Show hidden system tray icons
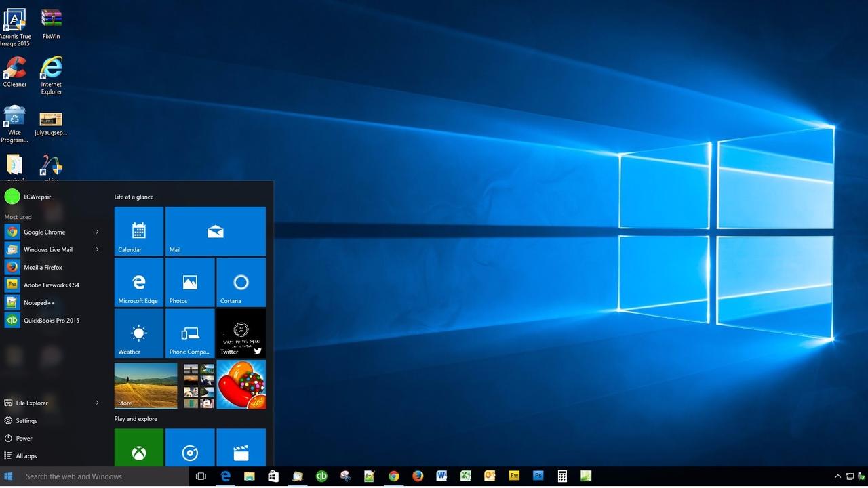 coord(837,476)
